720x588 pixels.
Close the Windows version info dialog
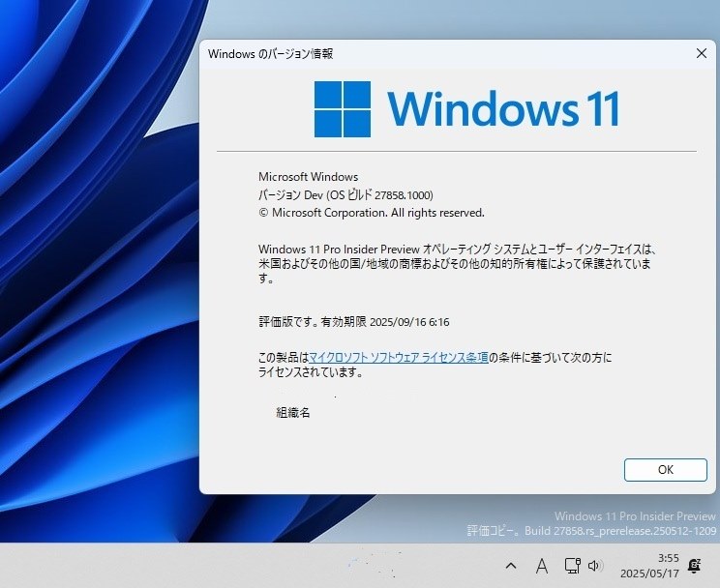702,54
